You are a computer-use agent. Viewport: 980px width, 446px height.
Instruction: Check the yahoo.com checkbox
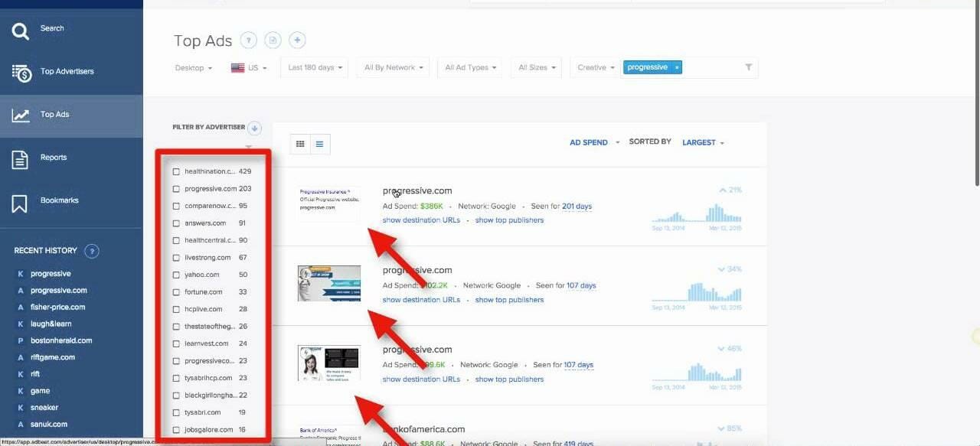coord(176,275)
